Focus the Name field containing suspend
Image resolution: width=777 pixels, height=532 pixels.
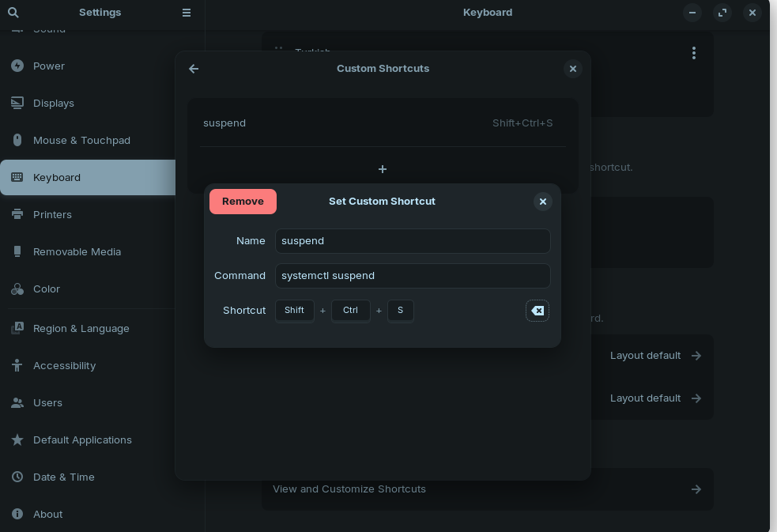pos(412,241)
